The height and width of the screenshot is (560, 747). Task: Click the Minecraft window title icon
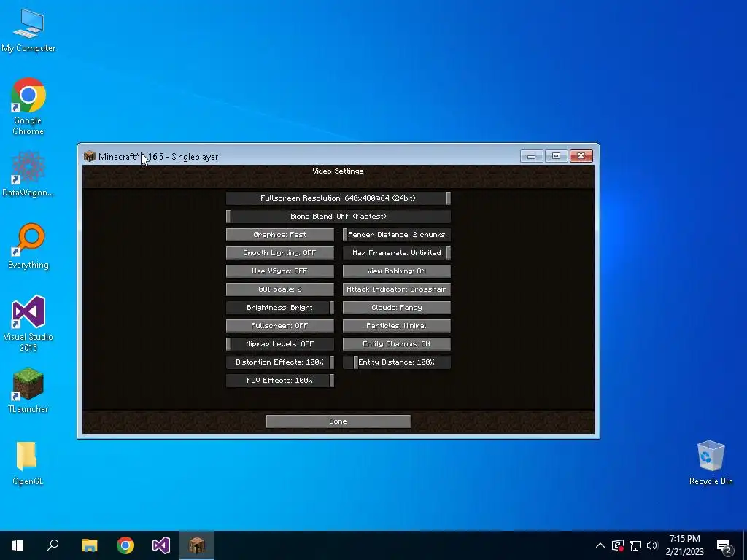(90, 157)
